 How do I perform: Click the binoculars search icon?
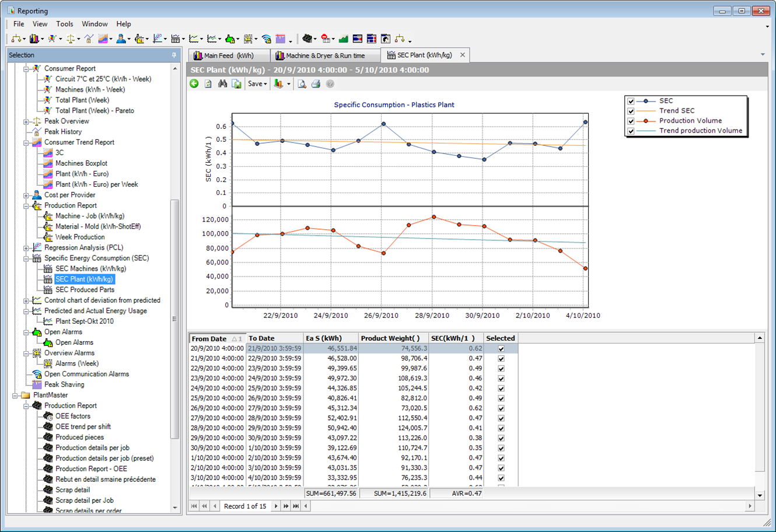(222, 84)
